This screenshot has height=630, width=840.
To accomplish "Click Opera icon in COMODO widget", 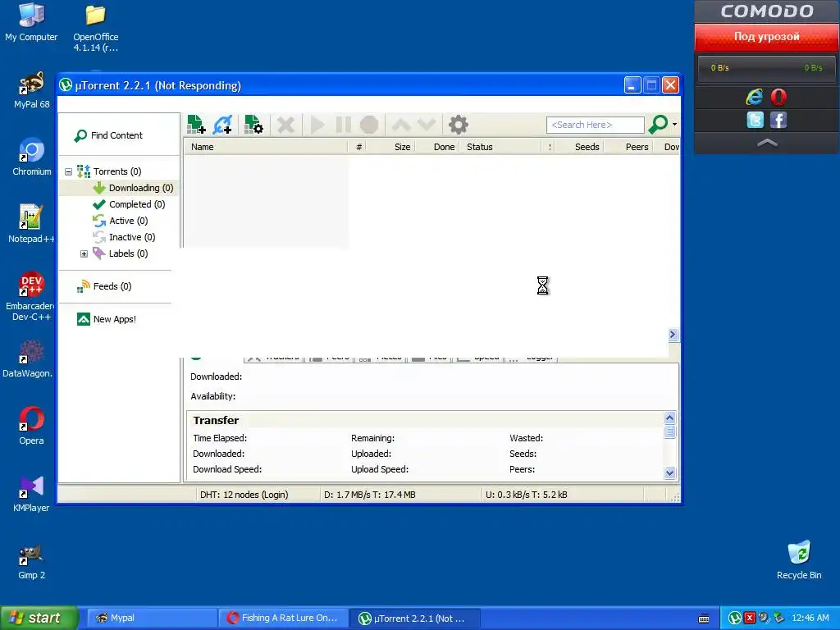I will (x=778, y=97).
